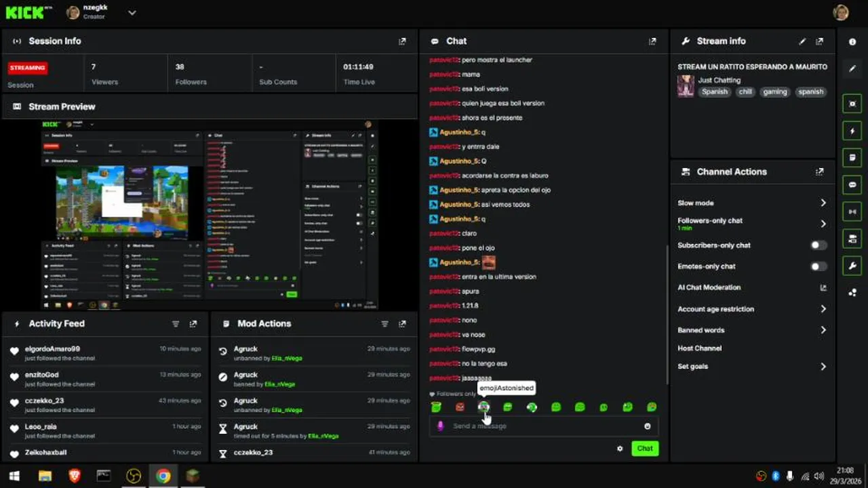Click Agruck timed out mod action entry
The image size is (868, 488).
[315, 431]
